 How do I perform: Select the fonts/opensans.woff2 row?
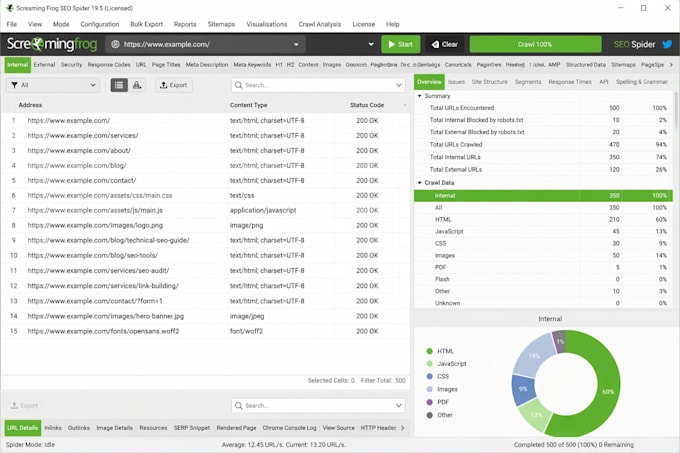(x=205, y=331)
